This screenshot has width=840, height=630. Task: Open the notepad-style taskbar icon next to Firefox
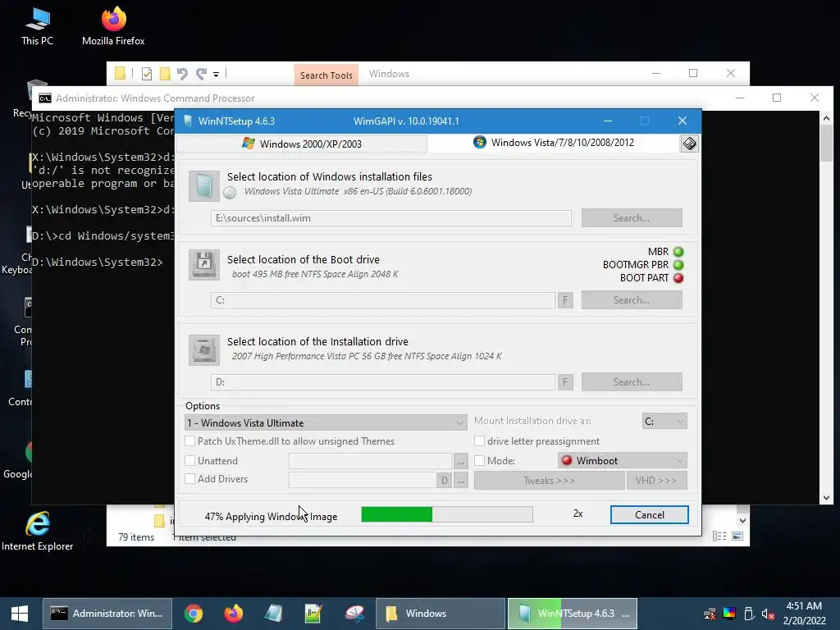pyautogui.click(x=273, y=614)
